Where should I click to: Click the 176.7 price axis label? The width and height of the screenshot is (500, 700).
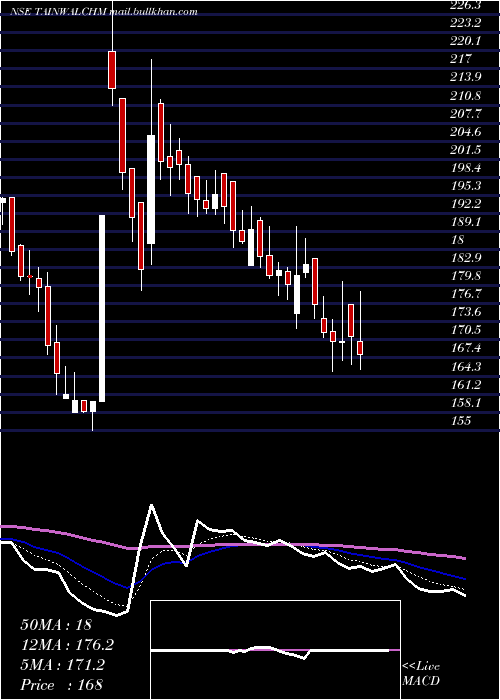pos(465,294)
